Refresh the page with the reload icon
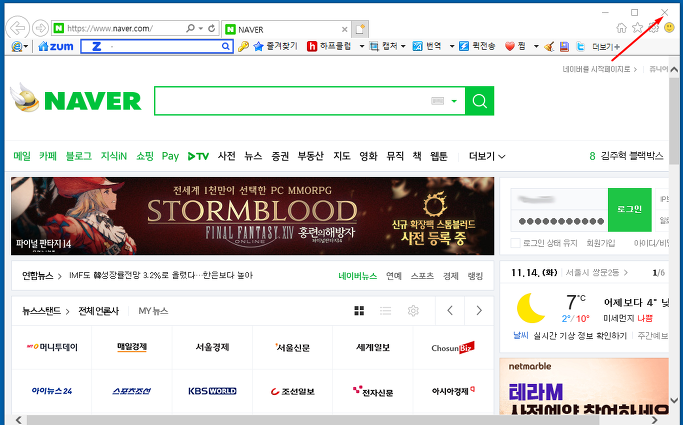 point(212,28)
